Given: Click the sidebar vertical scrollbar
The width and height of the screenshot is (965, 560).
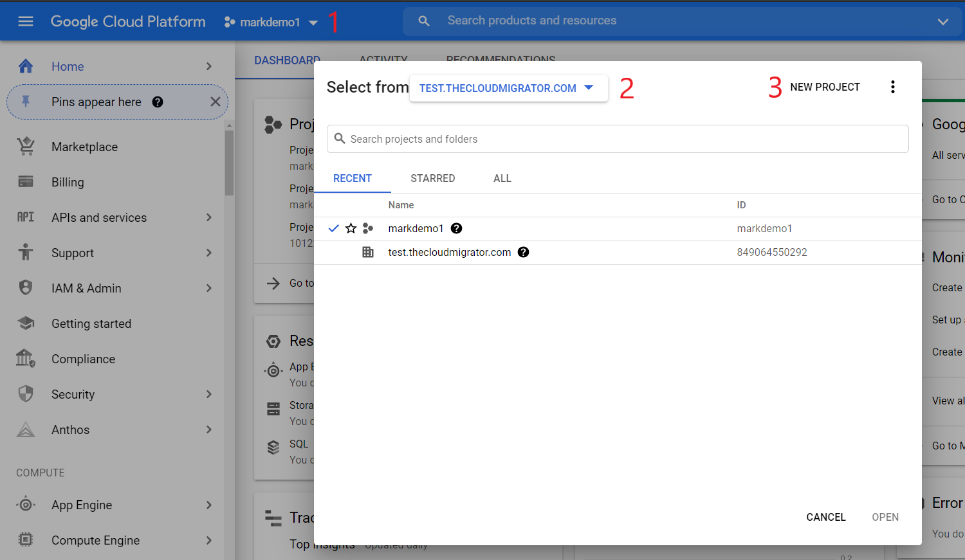Looking at the screenshot, I should (229, 163).
